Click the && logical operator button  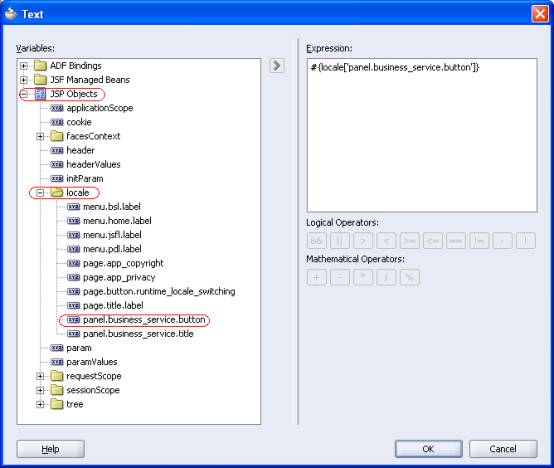[x=316, y=241]
